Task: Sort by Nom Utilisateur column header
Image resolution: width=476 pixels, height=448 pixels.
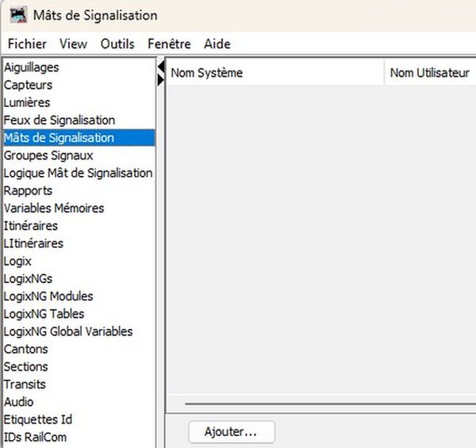Action: [x=428, y=73]
